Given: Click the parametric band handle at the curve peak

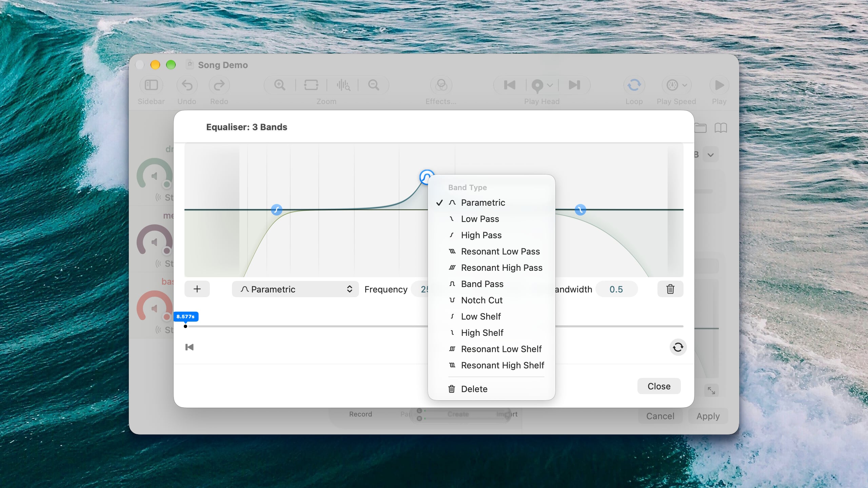Looking at the screenshot, I should coord(426,177).
